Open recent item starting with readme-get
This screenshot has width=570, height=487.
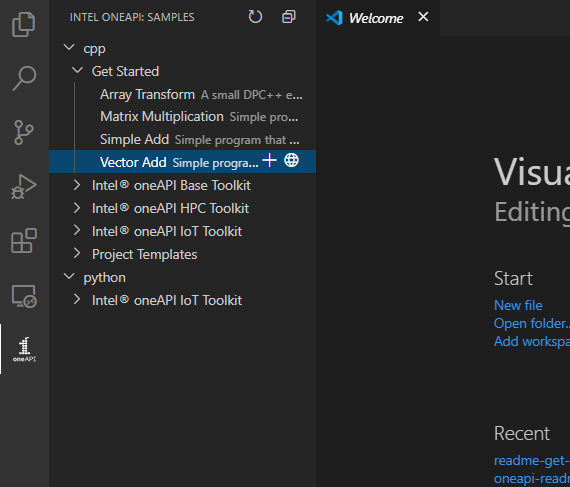[x=532, y=460]
